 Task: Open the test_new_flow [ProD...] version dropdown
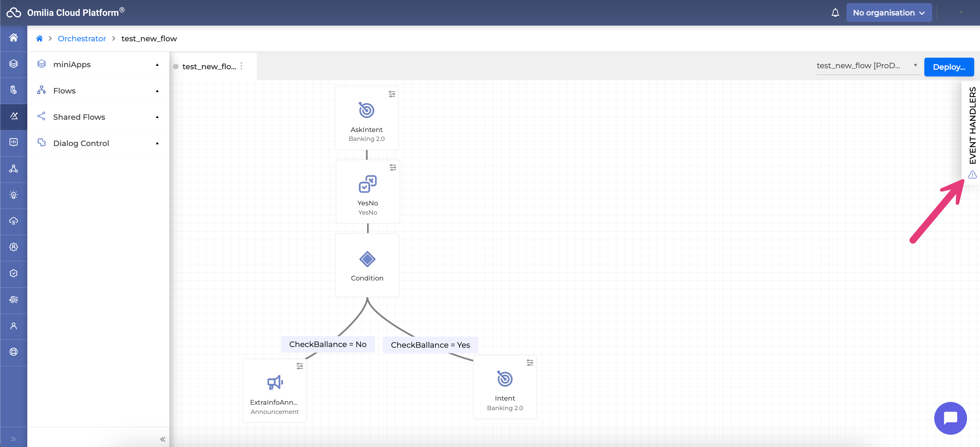pos(867,66)
